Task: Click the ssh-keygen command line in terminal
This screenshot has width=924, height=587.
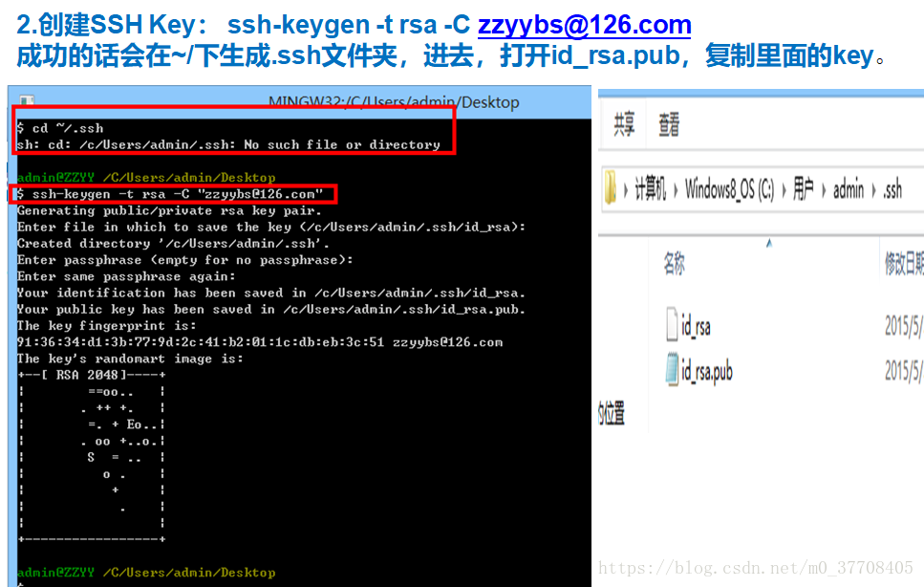Action: (x=170, y=194)
